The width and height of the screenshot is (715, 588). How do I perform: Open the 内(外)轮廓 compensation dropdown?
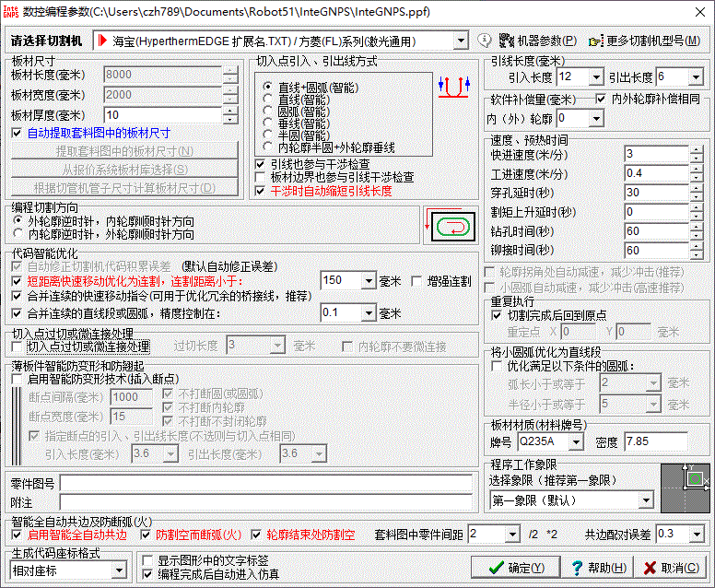click(x=596, y=119)
